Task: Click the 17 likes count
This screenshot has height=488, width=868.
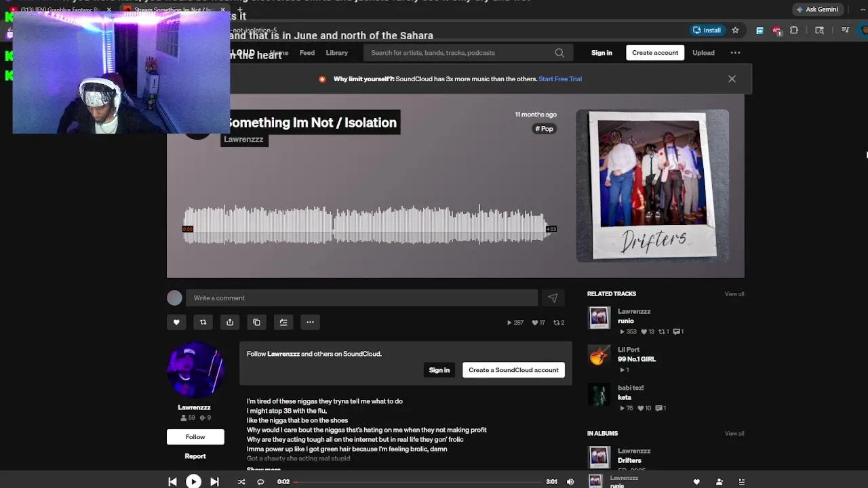Action: [538, 323]
